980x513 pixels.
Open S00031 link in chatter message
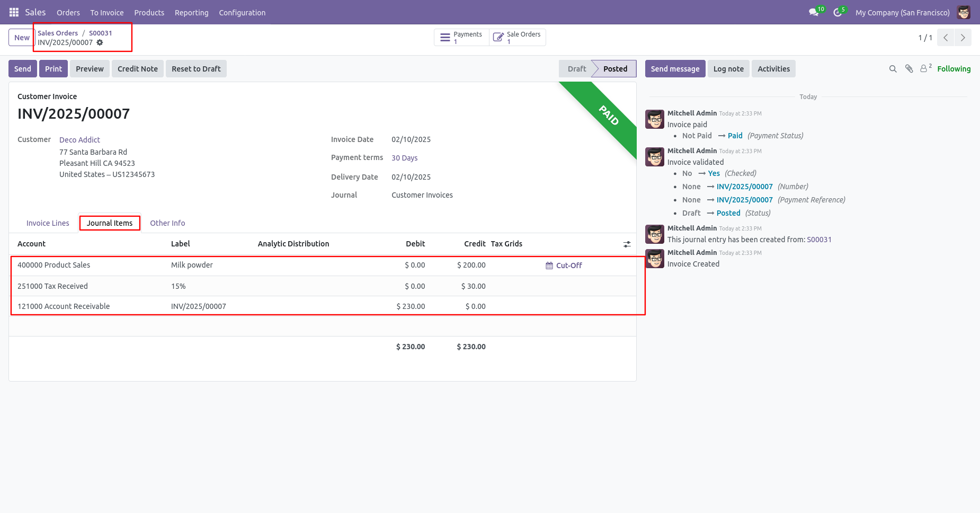click(x=819, y=240)
